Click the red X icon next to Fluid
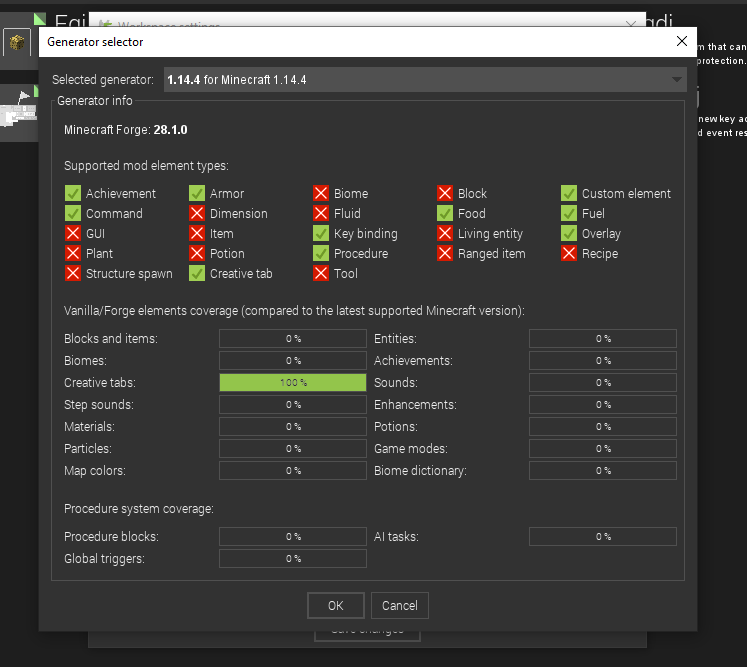Screen dimensions: 747x667 pyautogui.click(x=321, y=213)
